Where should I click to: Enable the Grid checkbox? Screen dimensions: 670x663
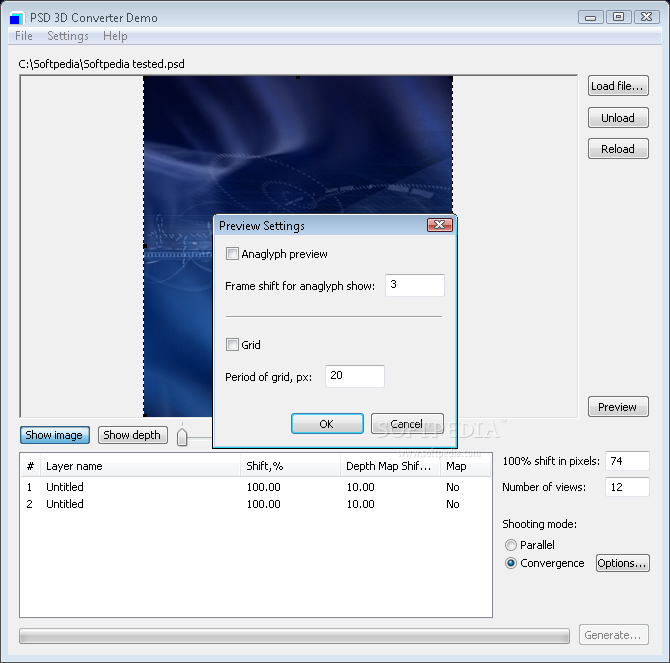click(232, 344)
